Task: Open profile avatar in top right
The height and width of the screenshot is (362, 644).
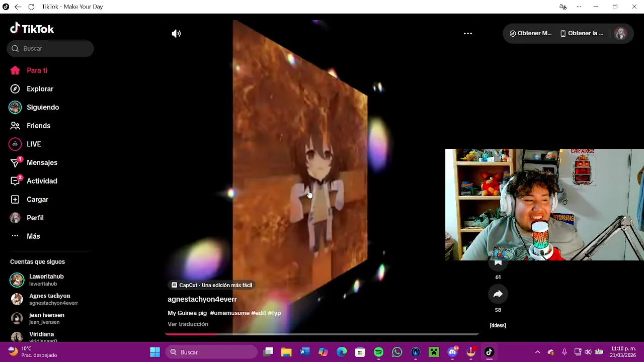Action: point(620,34)
